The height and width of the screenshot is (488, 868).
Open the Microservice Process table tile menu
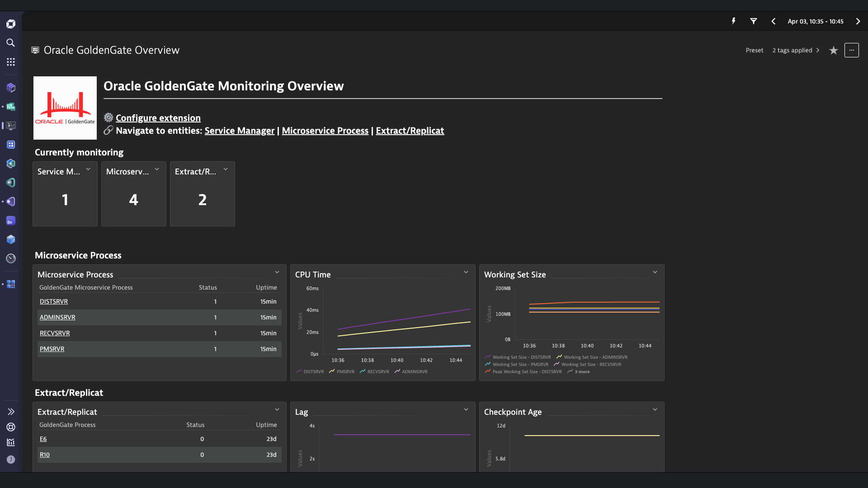point(277,272)
